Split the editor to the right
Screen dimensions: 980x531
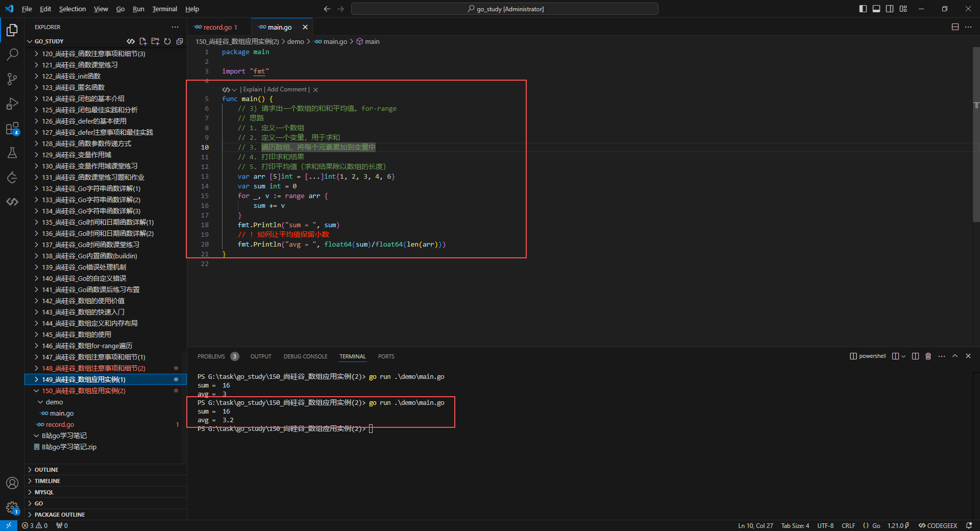955,27
